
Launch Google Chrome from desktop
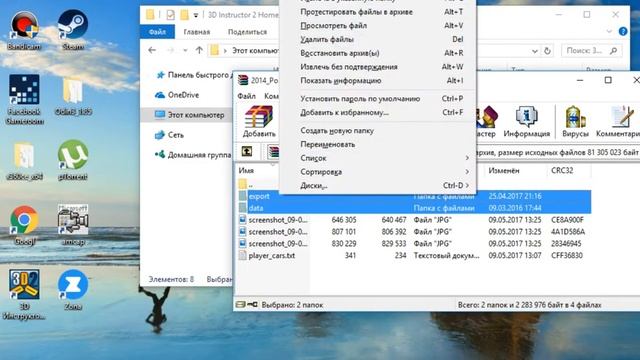(24, 225)
